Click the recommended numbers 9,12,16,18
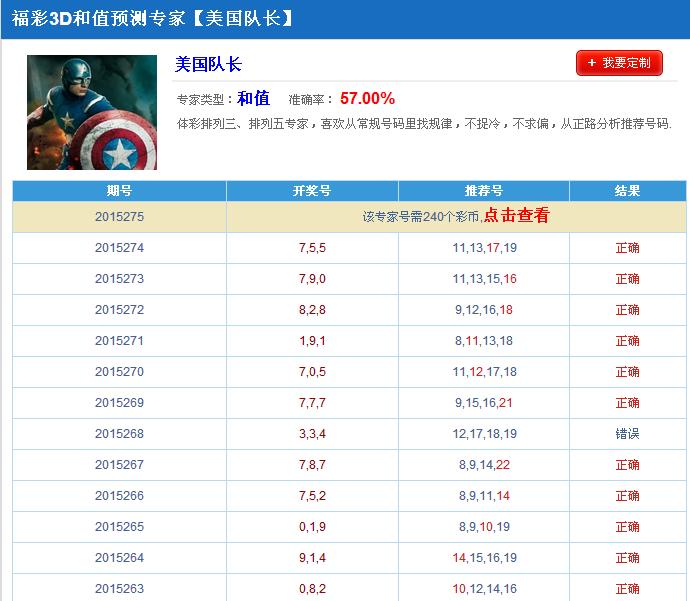690x601 pixels. (x=484, y=310)
